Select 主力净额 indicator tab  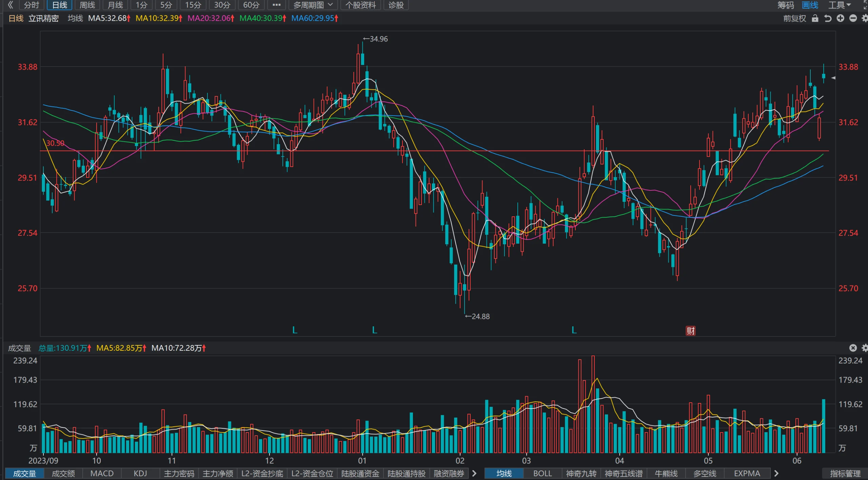[218, 473]
